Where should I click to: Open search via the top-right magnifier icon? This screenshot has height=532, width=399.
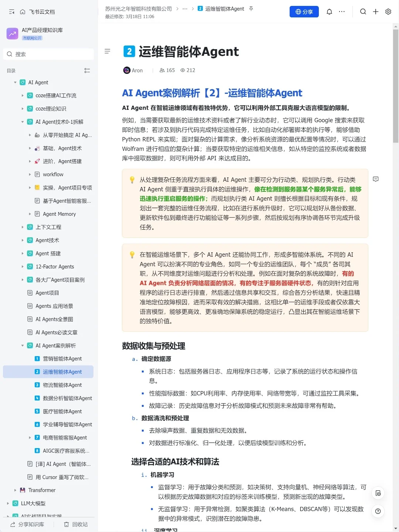(363, 12)
